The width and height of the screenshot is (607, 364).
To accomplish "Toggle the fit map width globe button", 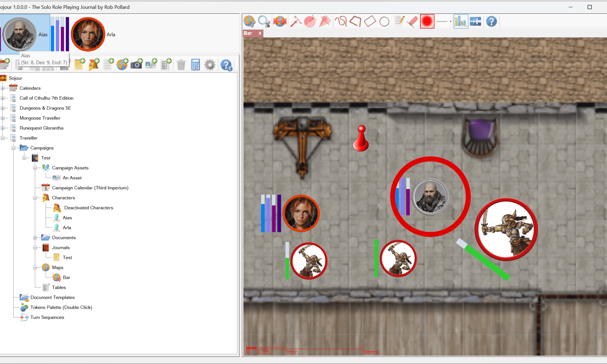I will pos(280,22).
